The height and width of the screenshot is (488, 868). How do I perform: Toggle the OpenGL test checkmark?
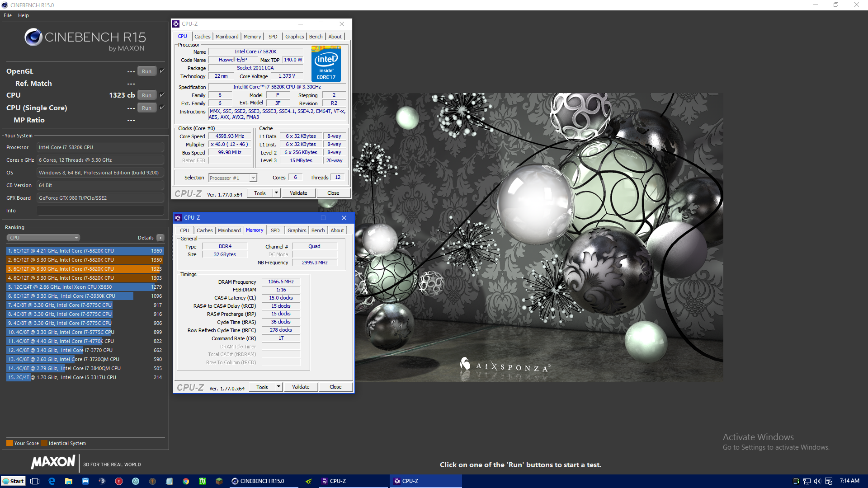coord(162,71)
